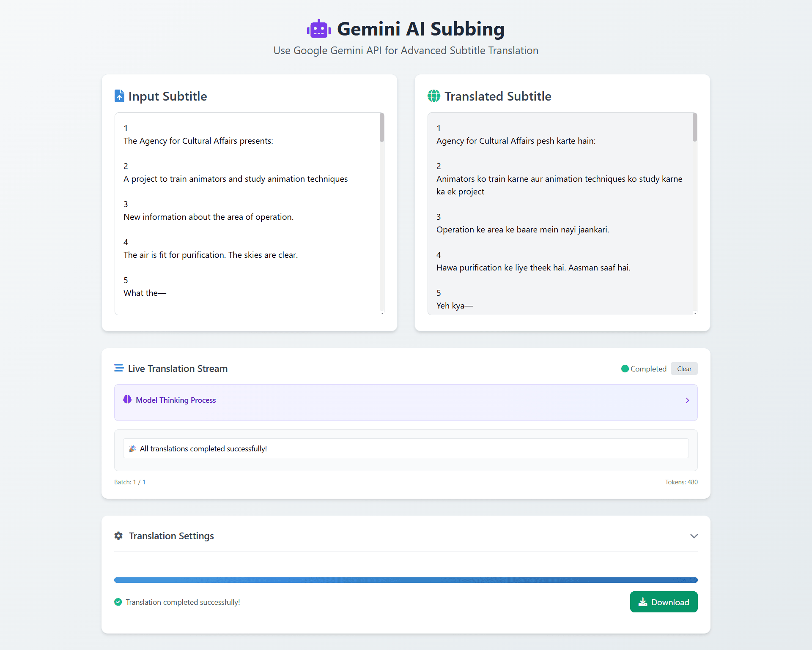The height and width of the screenshot is (650, 812).
Task: Expand the Model Thinking Process chevron
Action: 687,400
